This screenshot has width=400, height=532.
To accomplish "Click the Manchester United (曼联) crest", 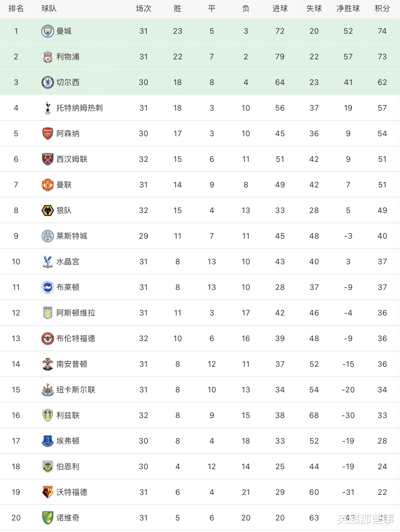I will [47, 185].
